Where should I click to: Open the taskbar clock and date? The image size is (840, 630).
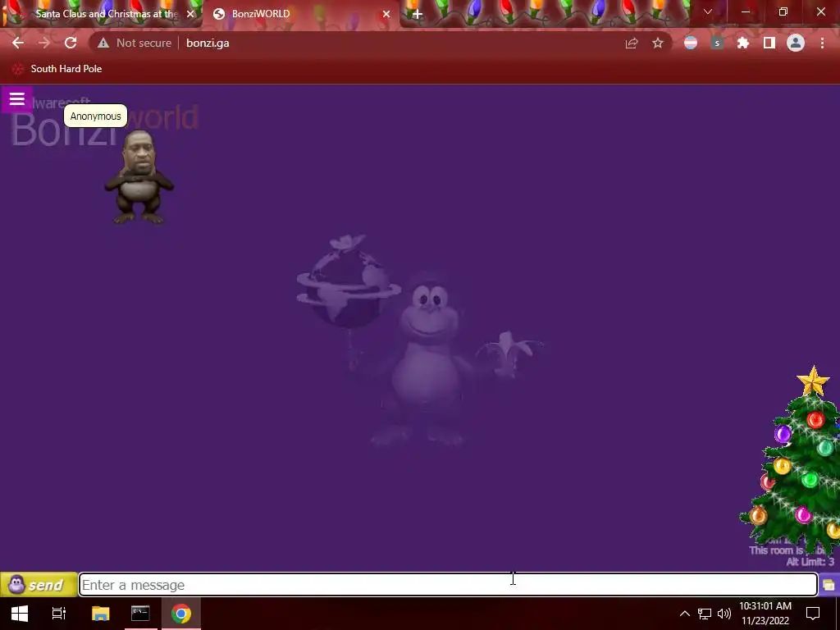pos(765,614)
